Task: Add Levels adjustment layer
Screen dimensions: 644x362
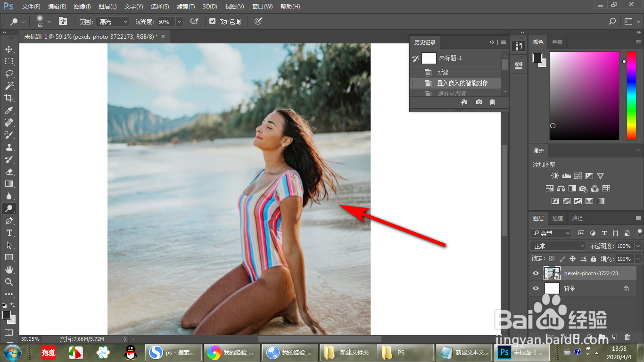Action: click(566, 176)
